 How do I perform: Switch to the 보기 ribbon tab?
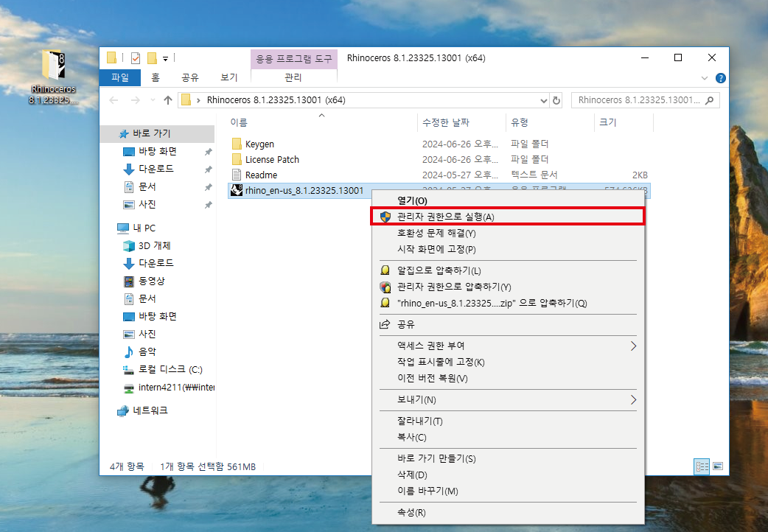click(x=228, y=77)
